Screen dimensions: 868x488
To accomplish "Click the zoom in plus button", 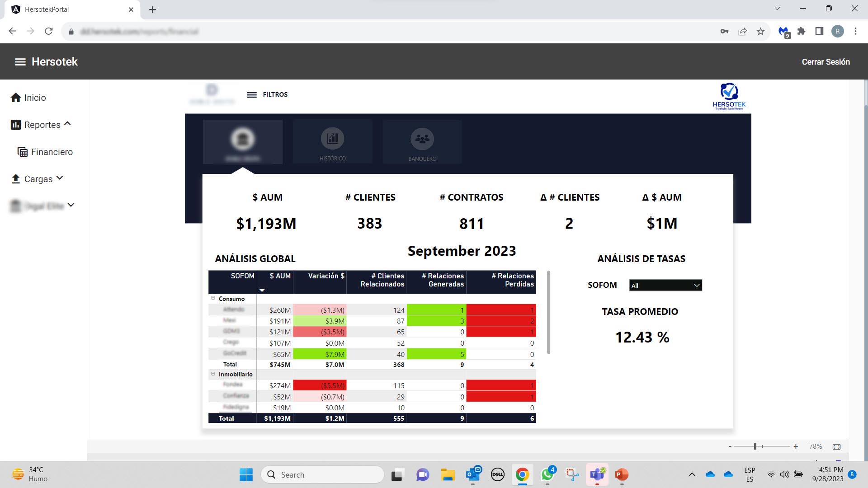I will click(796, 446).
